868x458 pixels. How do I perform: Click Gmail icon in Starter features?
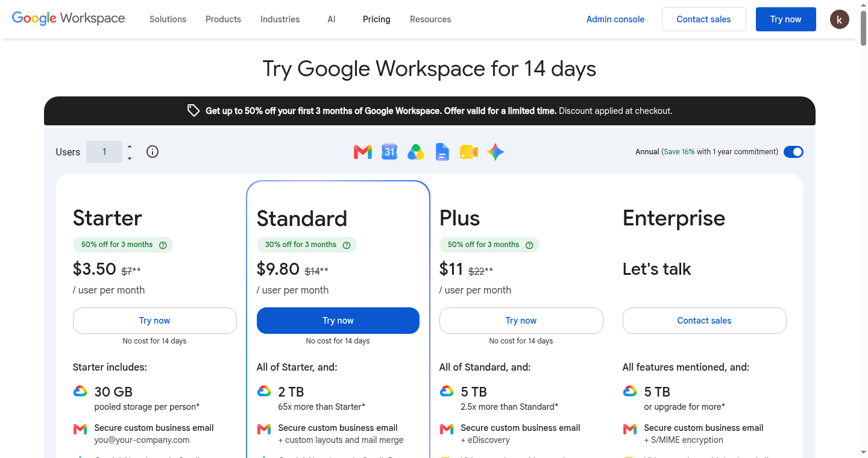tap(80, 429)
